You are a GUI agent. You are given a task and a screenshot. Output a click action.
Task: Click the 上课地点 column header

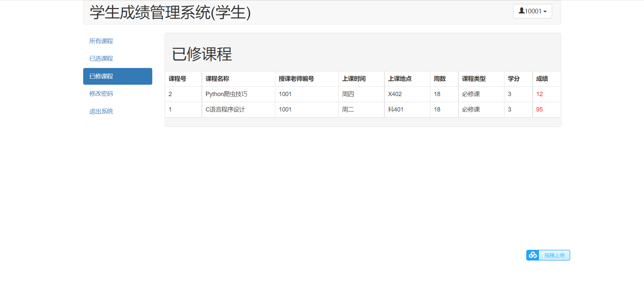(407, 79)
